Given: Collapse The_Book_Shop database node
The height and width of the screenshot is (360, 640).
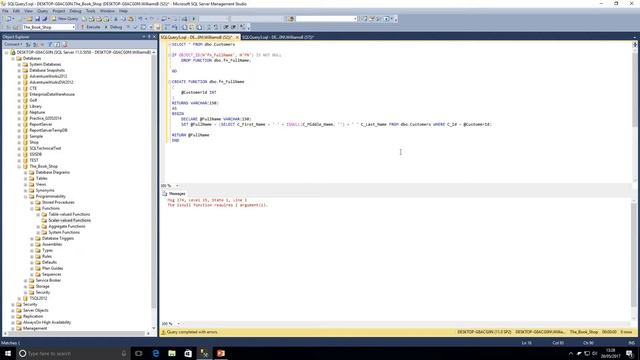Looking at the screenshot, I should point(19,167).
